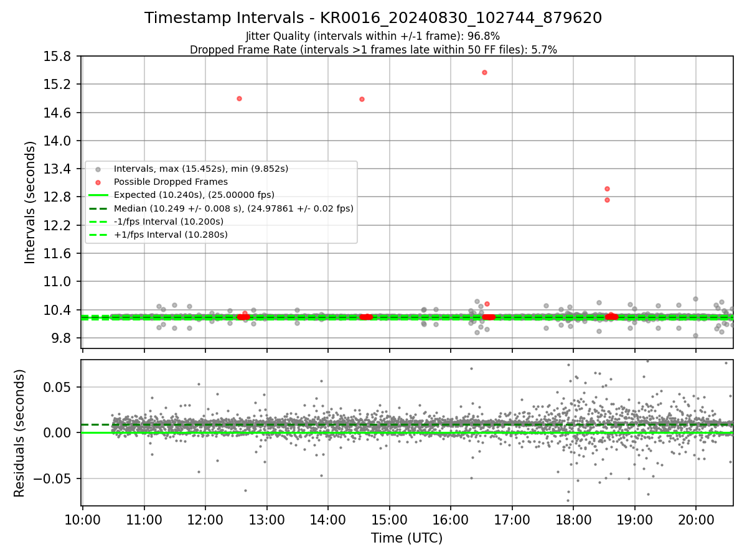747x560 pixels.
Task: Click the highest red dropped-frame point above 15.2
Action: click(x=484, y=72)
